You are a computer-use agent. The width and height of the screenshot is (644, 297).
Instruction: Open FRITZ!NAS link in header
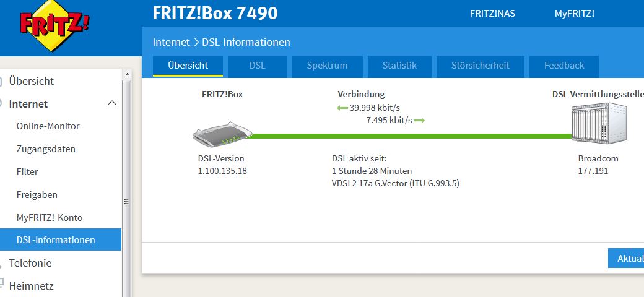(492, 14)
